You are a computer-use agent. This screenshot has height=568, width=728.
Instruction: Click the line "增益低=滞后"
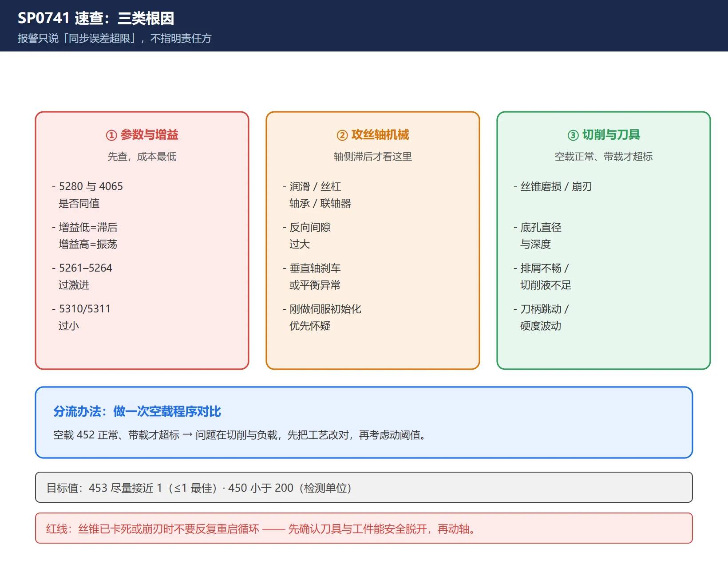pos(88,227)
